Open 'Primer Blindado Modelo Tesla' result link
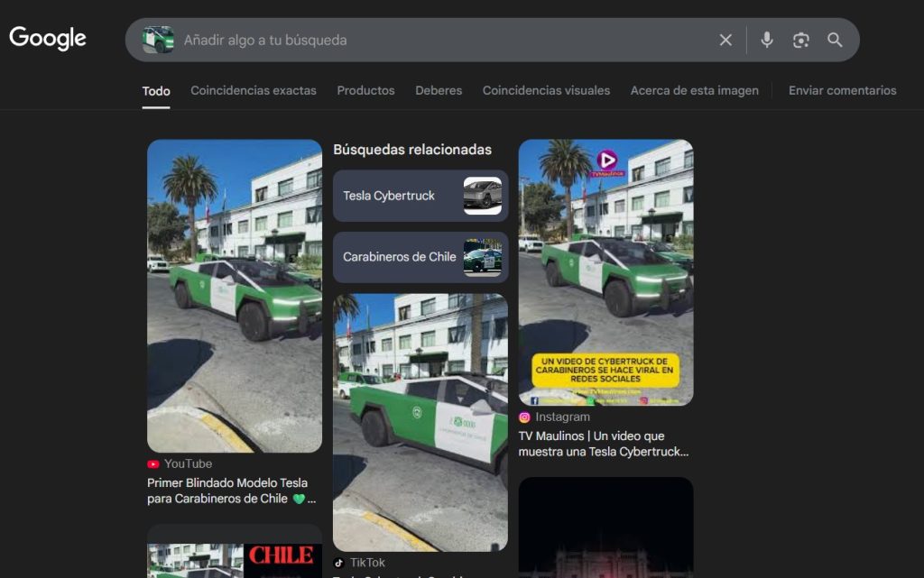The width and height of the screenshot is (924, 578). pos(232,491)
